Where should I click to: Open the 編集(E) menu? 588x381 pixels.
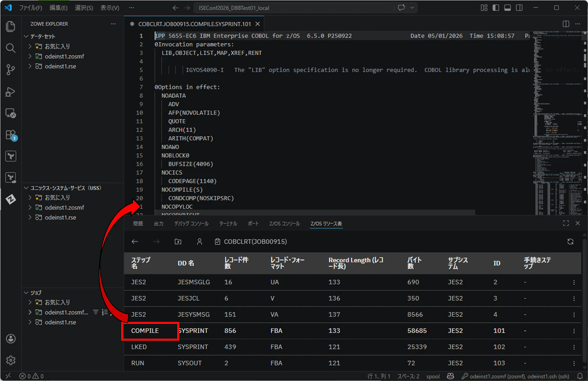click(x=58, y=8)
